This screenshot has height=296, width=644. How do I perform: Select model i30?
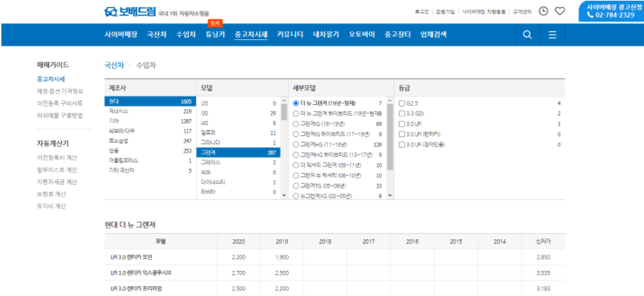(238, 113)
